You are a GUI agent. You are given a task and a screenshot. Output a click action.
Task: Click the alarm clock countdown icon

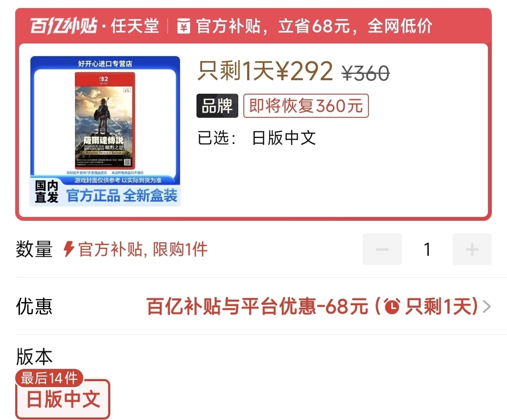click(x=392, y=306)
